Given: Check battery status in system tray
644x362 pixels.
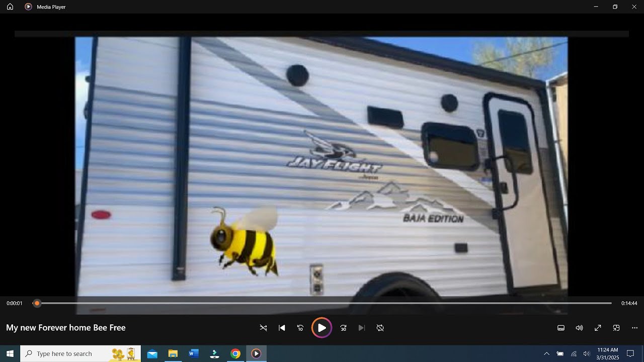Looking at the screenshot, I should point(560,353).
